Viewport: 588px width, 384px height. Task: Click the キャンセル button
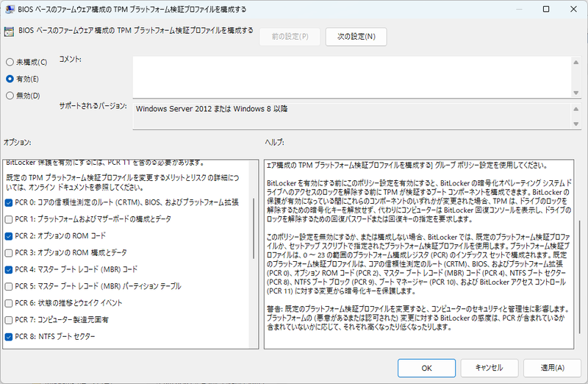tap(490, 368)
